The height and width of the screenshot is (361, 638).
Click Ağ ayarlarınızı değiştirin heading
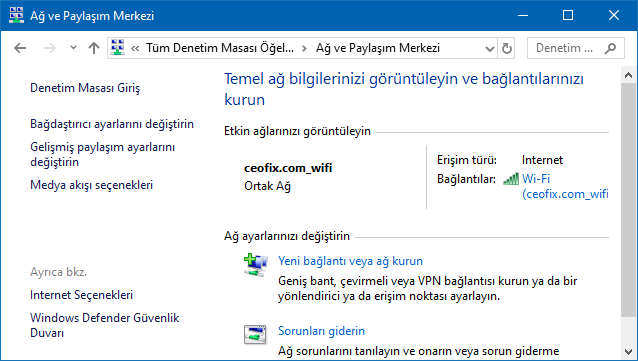287,236
